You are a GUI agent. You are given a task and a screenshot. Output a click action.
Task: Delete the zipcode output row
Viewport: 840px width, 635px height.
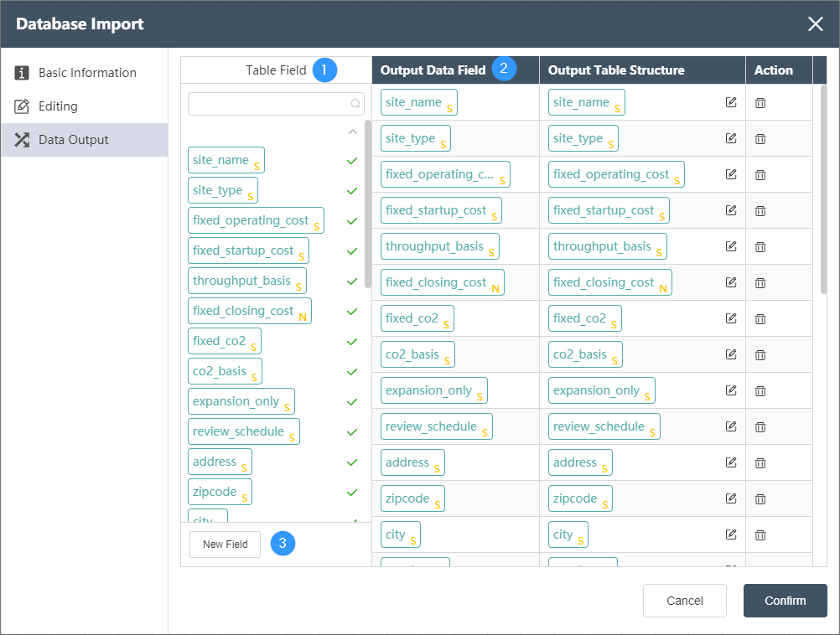click(760, 498)
